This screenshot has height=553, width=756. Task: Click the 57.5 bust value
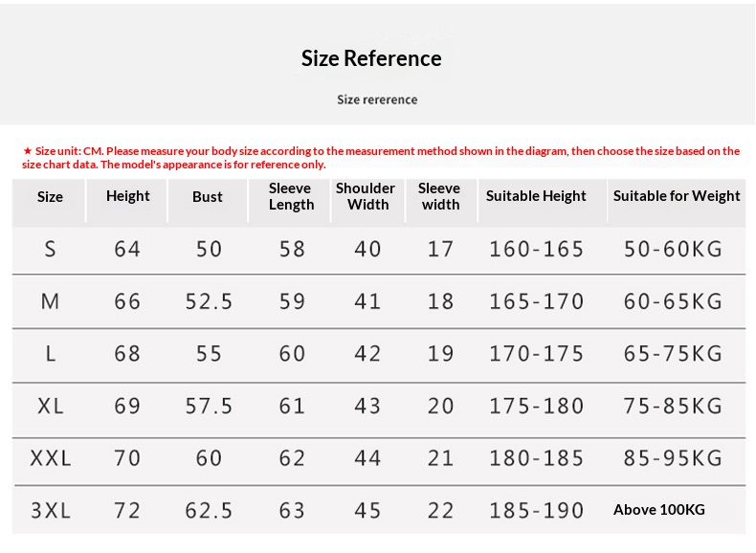pyautogui.click(x=209, y=406)
